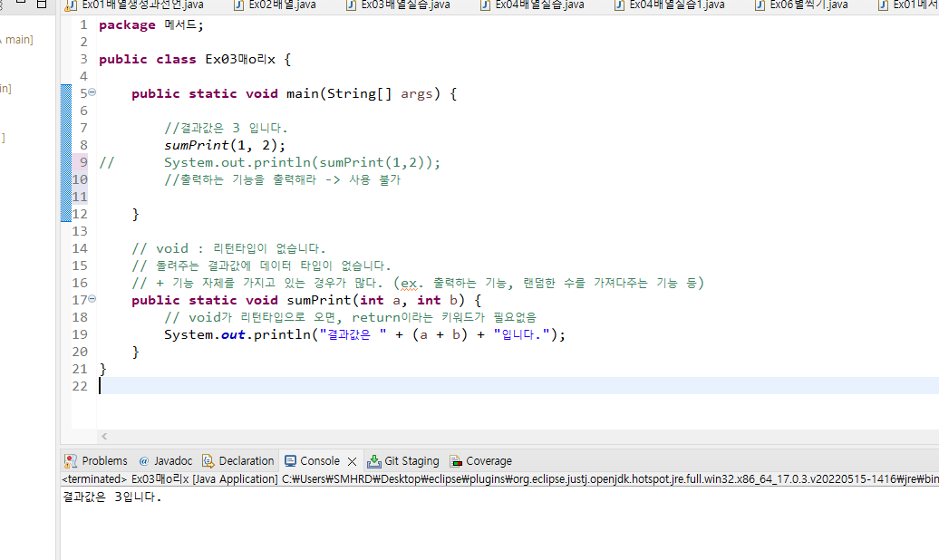The height and width of the screenshot is (560, 939).
Task: Switch to the Ex01배열생성과선언.java editor tab
Action: (x=134, y=5)
